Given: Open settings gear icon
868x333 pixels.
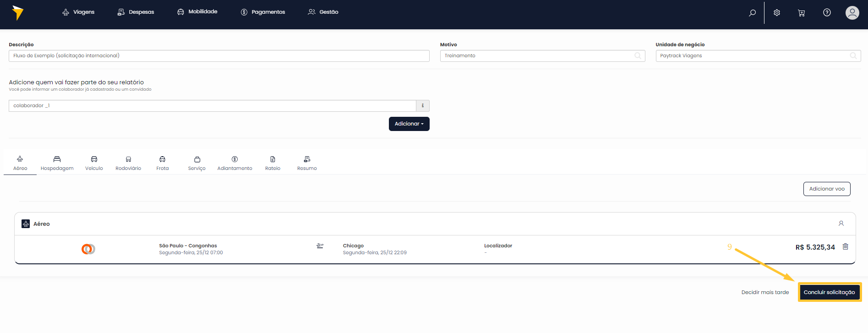Looking at the screenshot, I should tap(777, 13).
